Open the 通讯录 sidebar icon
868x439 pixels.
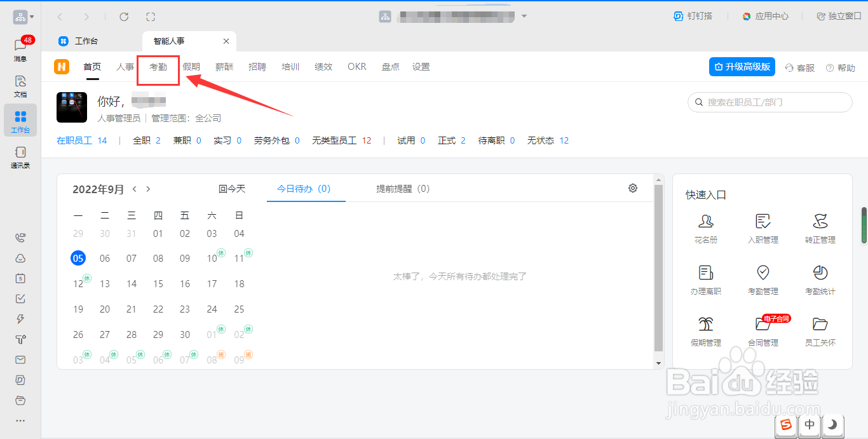point(20,157)
